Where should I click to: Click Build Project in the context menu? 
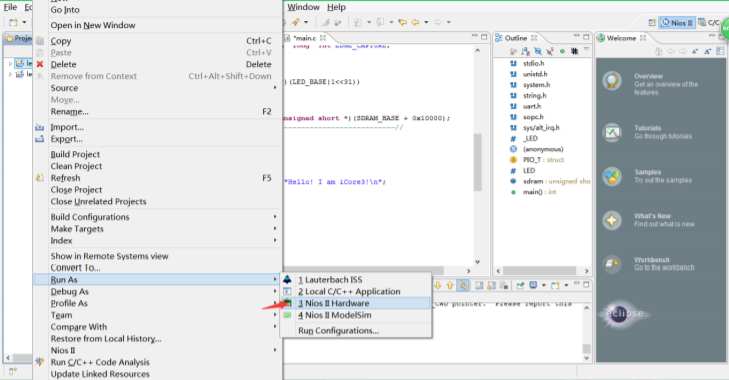[x=75, y=154]
